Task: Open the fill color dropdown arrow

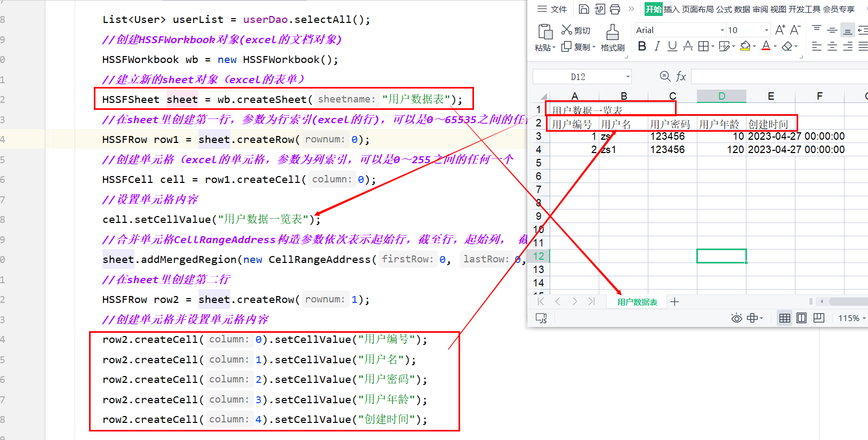Action: (754, 47)
